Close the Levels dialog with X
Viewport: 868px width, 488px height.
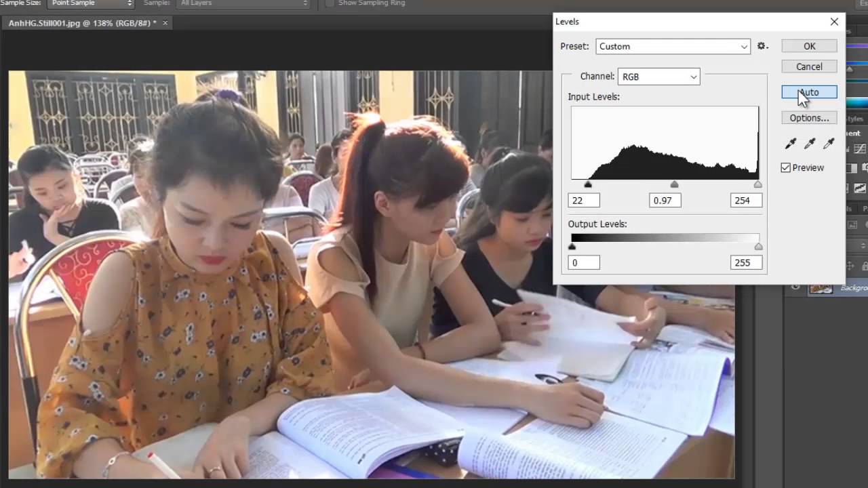point(834,22)
